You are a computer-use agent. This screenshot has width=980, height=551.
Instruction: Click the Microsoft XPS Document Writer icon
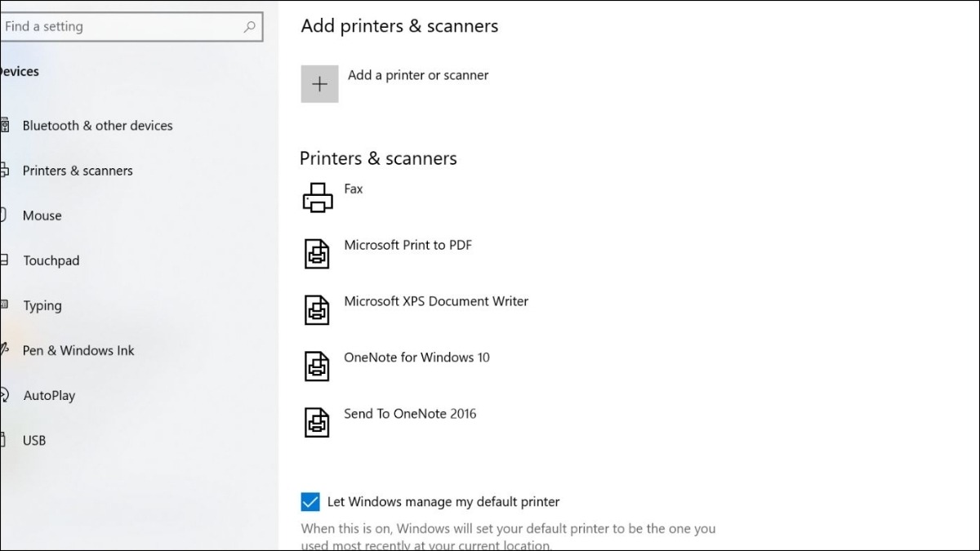317,310
